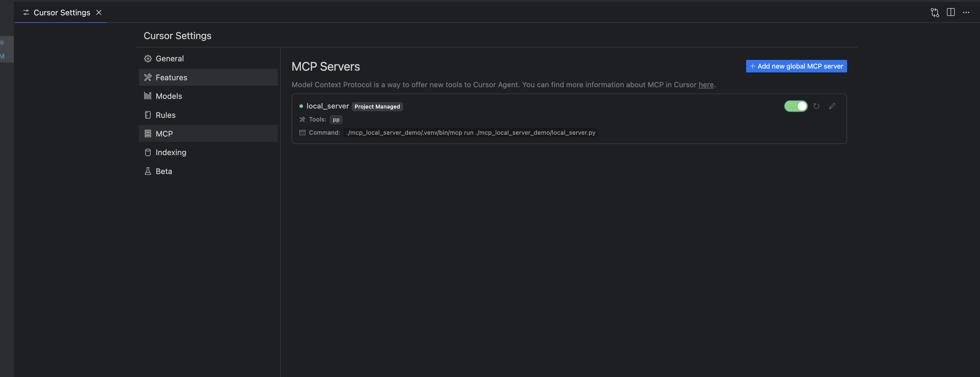Split the editor with layout icon
The image size is (980, 377).
point(950,12)
